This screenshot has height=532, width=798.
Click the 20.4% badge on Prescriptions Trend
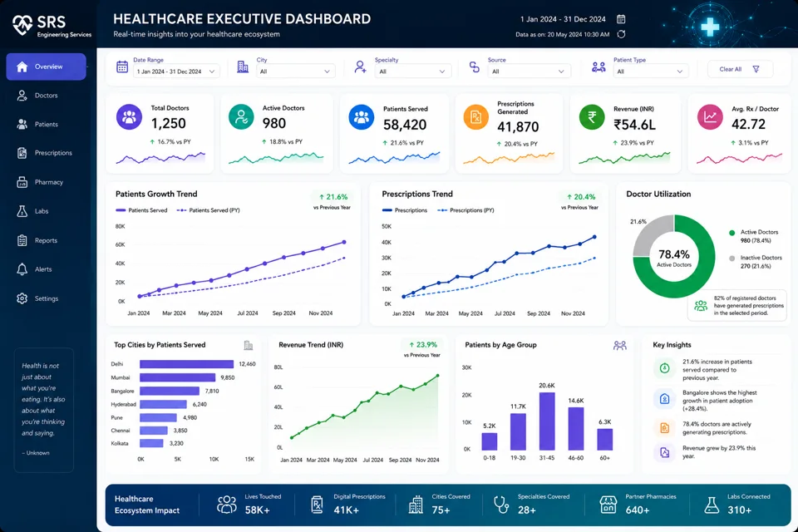coord(580,197)
